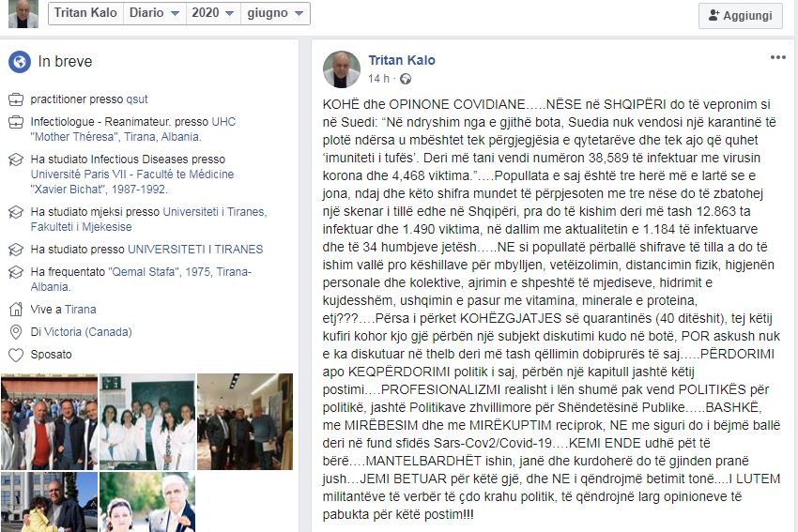
Task: Click the post author's profile picture
Action: [342, 69]
